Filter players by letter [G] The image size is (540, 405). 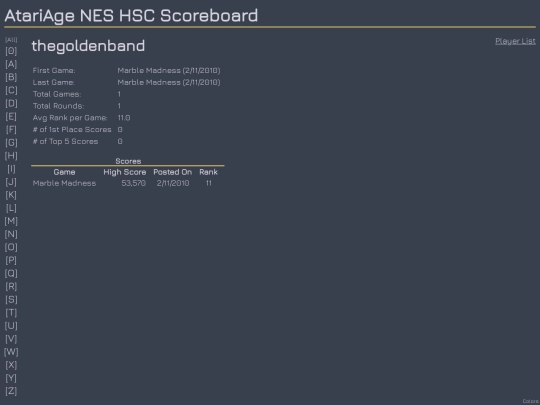pos(11,143)
